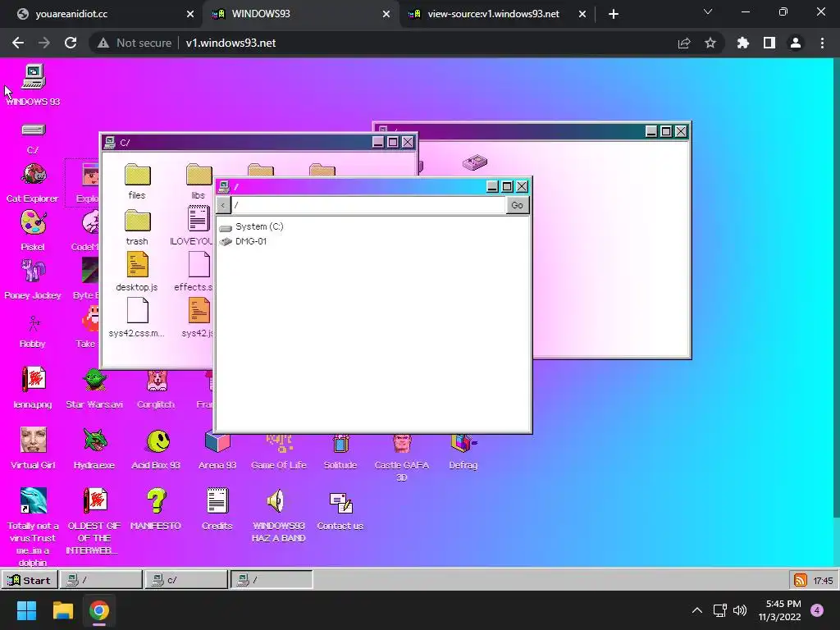Image resolution: width=840 pixels, height=630 pixels.
Task: Click the host volume speaker icon
Action: (740, 610)
